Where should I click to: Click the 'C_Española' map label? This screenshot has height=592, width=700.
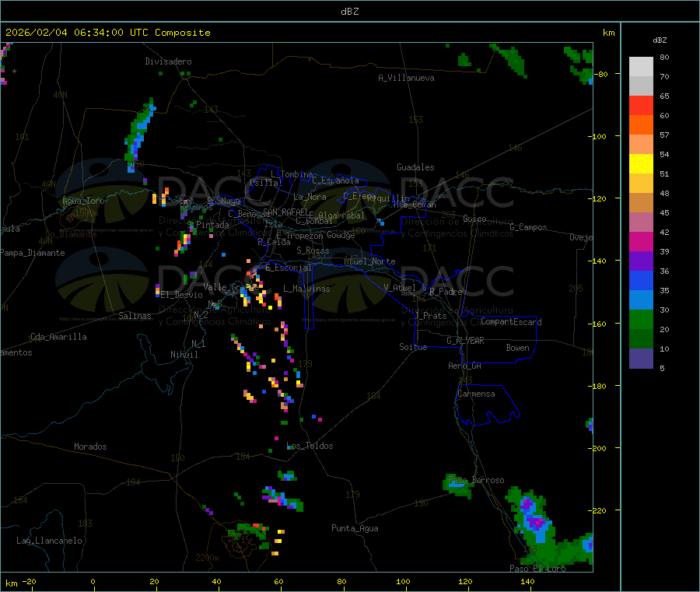(336, 180)
